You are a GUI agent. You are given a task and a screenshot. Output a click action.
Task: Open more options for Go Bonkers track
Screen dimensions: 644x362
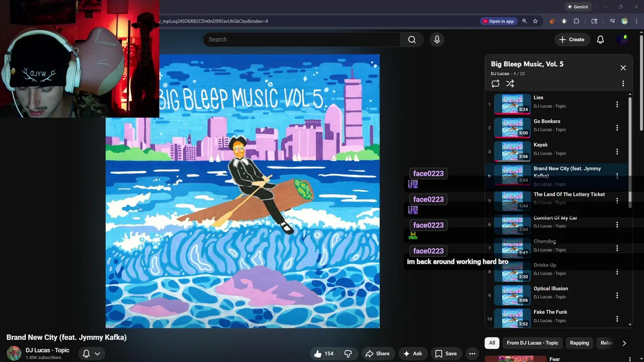pyautogui.click(x=617, y=128)
